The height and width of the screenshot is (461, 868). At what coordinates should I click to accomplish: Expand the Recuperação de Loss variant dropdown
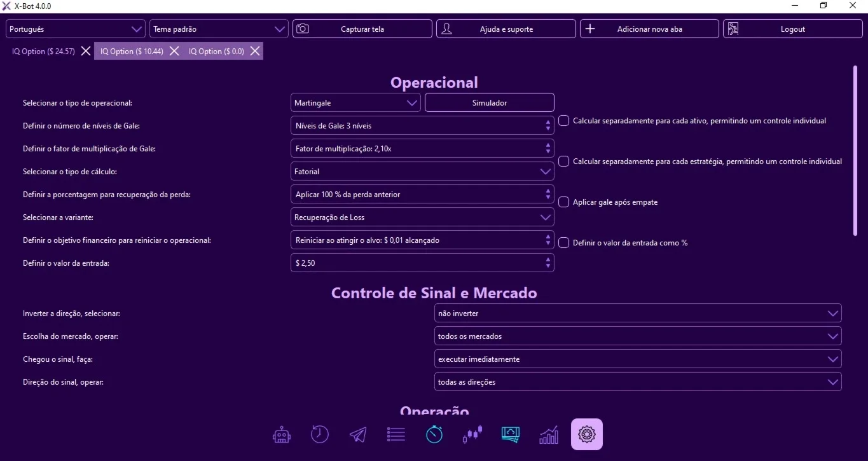[422, 217]
